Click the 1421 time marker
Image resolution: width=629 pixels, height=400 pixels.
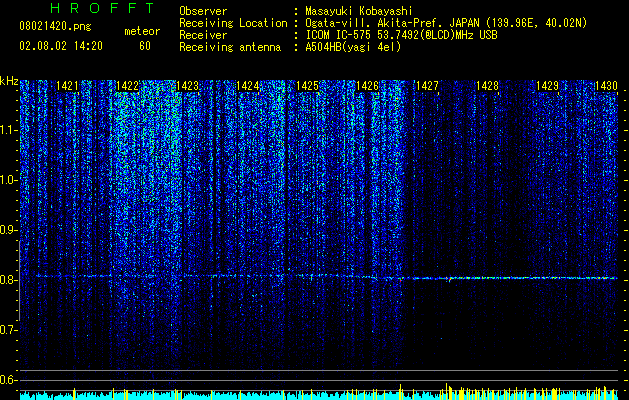pos(67,86)
